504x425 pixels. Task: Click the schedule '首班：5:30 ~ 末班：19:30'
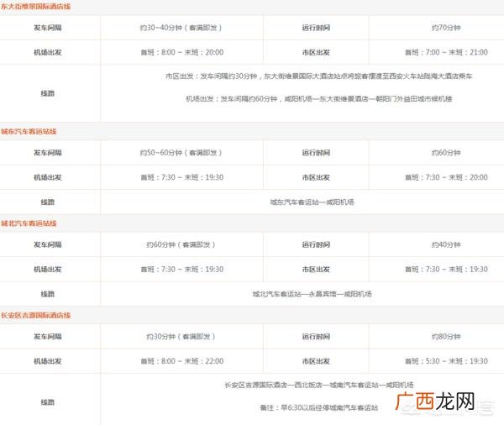tap(446, 361)
